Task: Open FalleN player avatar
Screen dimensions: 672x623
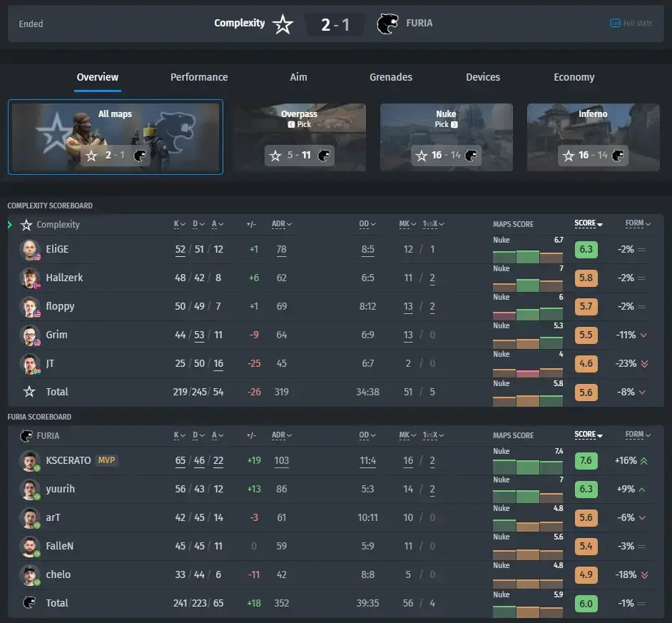Action: 29,546
